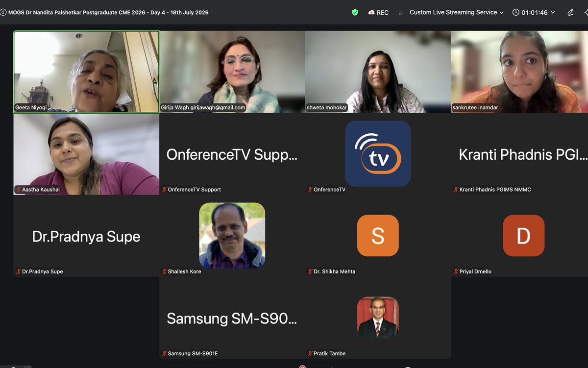Click the Samsung SM-S901E small name label

[192, 353]
